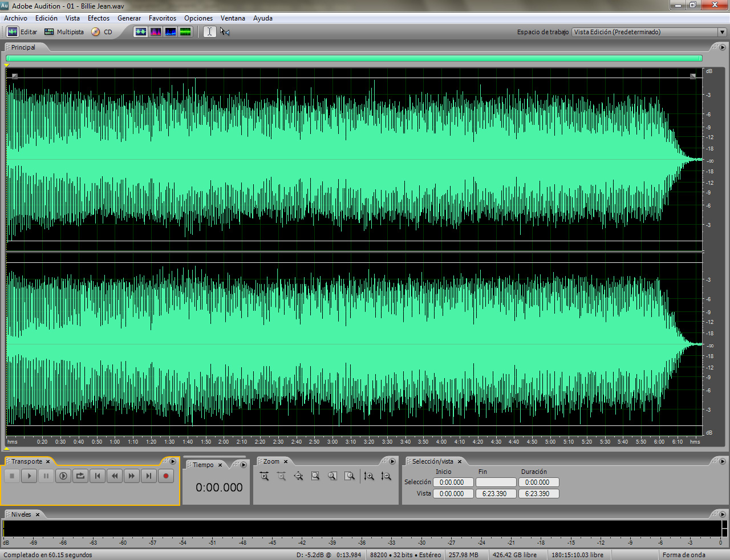Click horizontal zoom in icon

click(x=264, y=476)
